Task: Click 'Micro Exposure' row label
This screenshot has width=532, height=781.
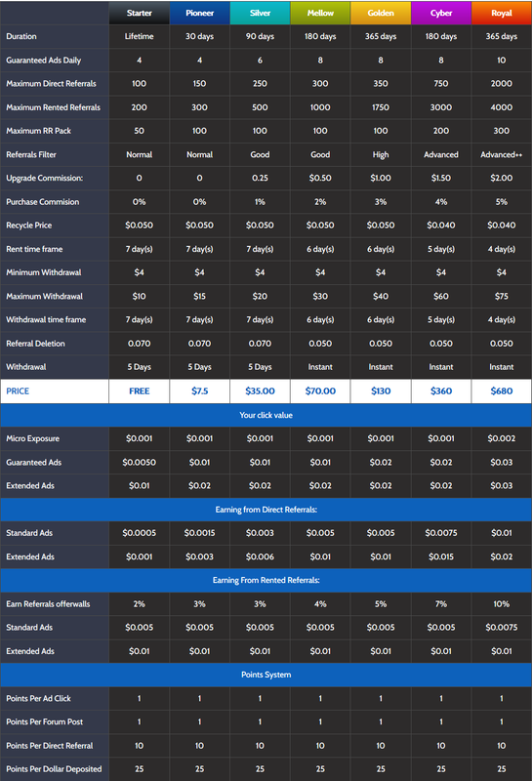Action: tap(32, 438)
